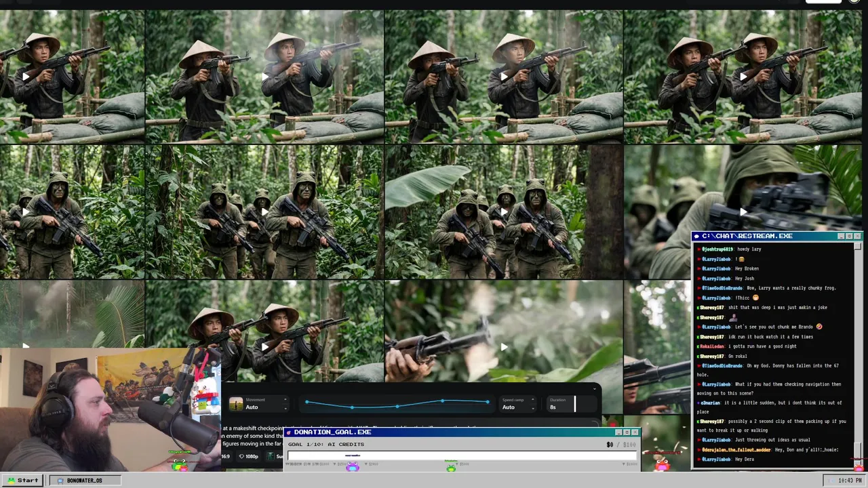The width and height of the screenshot is (868, 488).
Task: Play the muzzle-flash rifle close-up clip
Action: [x=503, y=347]
